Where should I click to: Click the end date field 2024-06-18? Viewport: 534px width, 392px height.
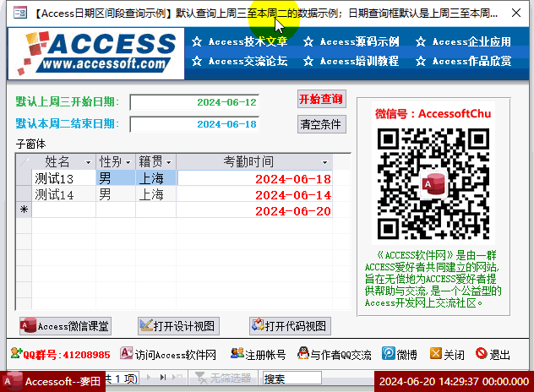[194, 124]
